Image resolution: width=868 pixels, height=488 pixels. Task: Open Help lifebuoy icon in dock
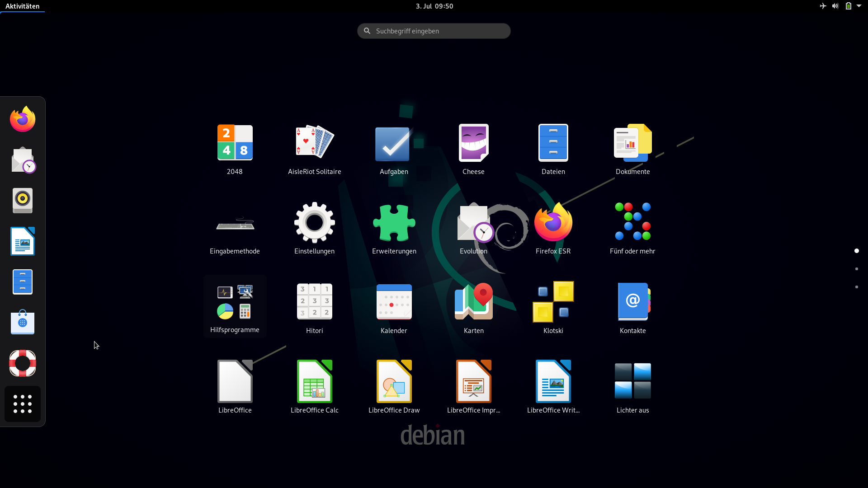coord(23,363)
